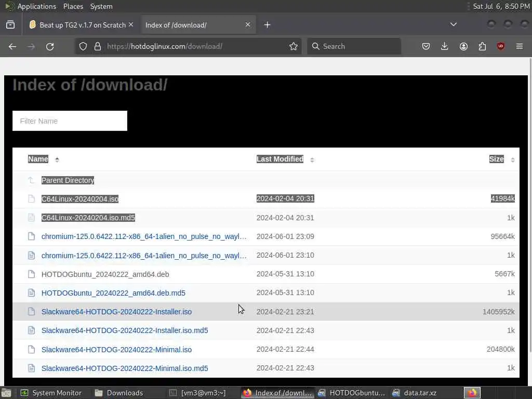Toggle the Name sort arrows
Viewport: 532px width, 399px height.
click(57, 159)
